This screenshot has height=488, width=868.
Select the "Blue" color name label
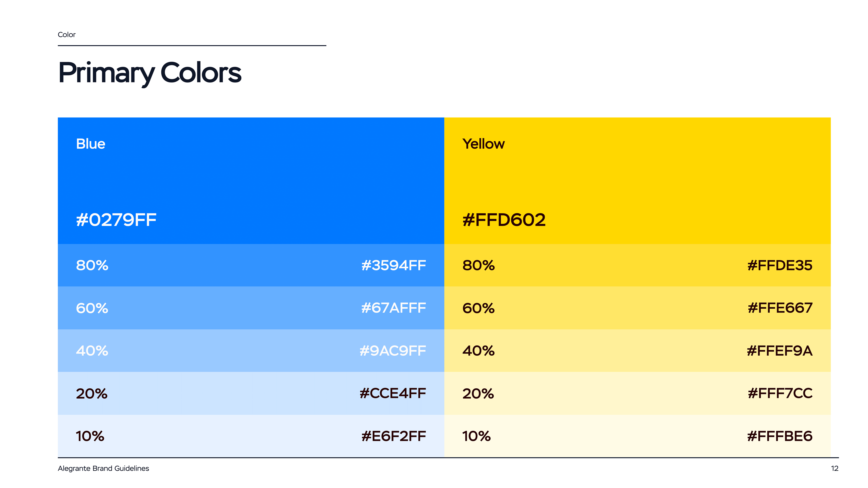(x=91, y=144)
